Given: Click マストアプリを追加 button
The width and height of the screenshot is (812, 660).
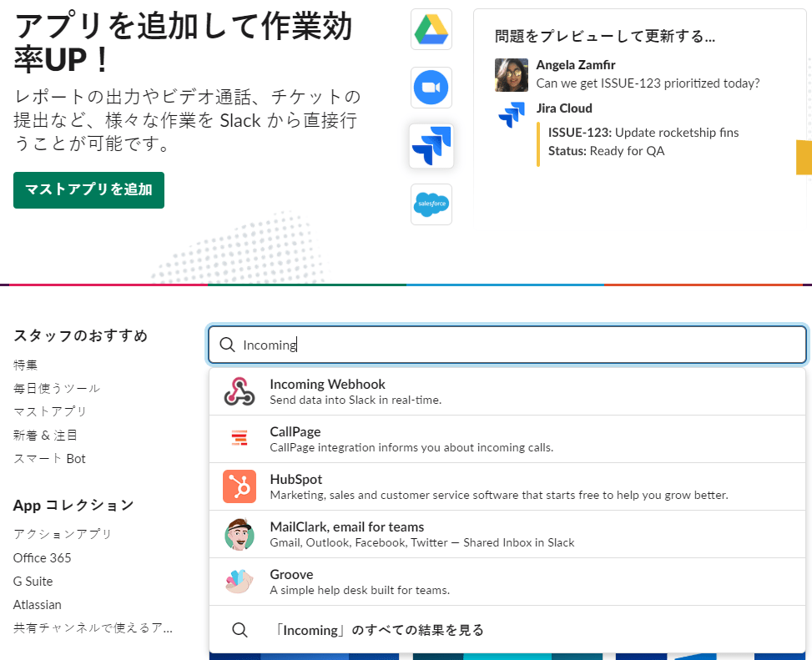Looking at the screenshot, I should point(88,190).
